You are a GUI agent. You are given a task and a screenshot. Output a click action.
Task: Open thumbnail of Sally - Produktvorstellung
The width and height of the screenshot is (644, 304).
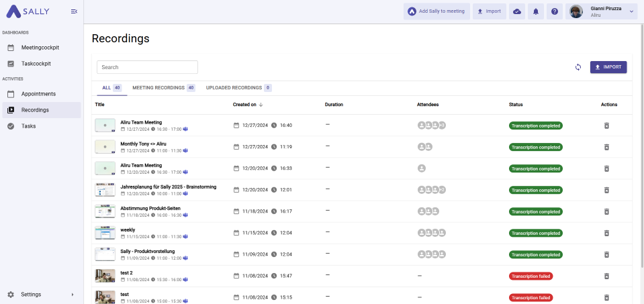point(105,254)
